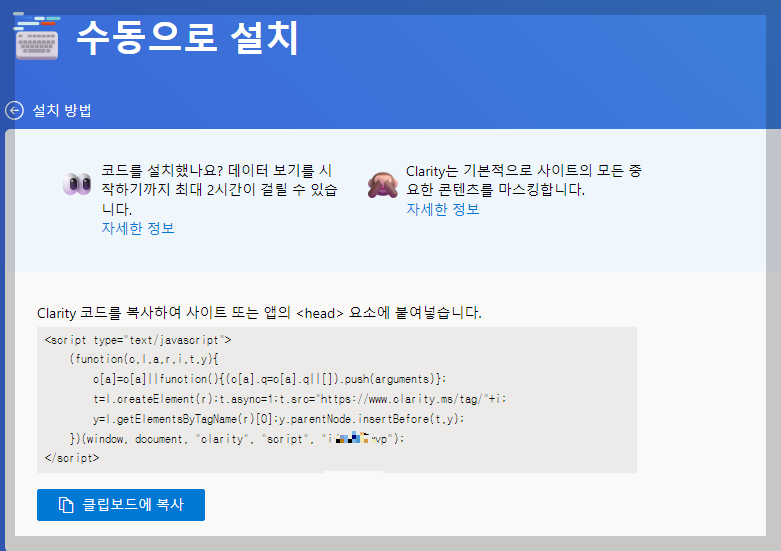Click the window, document, "clarity" code line
781x551 pixels.
[x=237, y=439]
